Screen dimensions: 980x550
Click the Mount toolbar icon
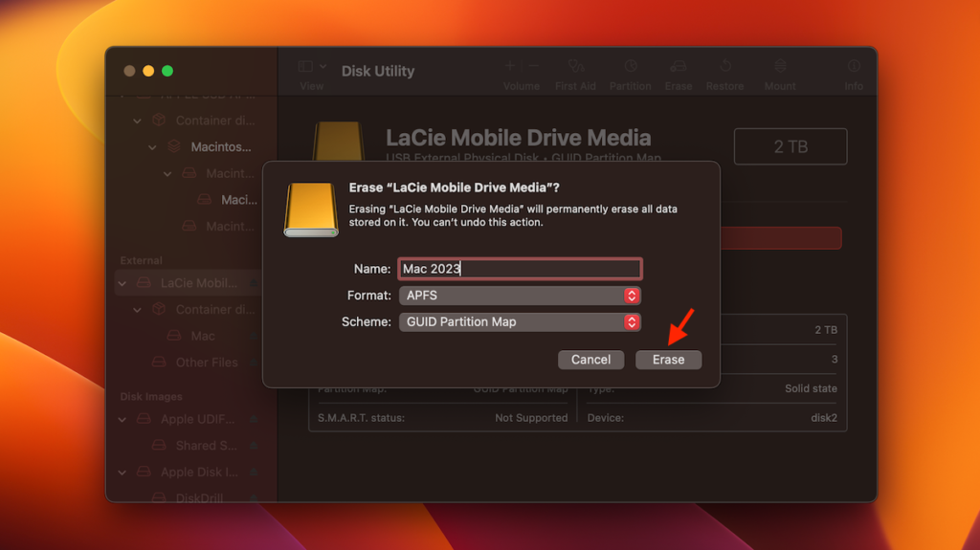(x=780, y=67)
